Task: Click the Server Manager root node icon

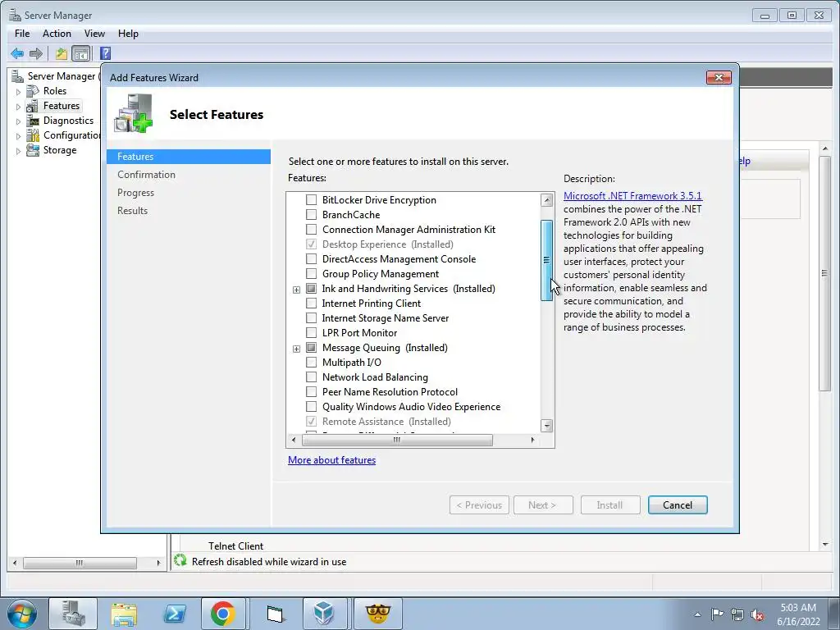Action: pos(18,76)
